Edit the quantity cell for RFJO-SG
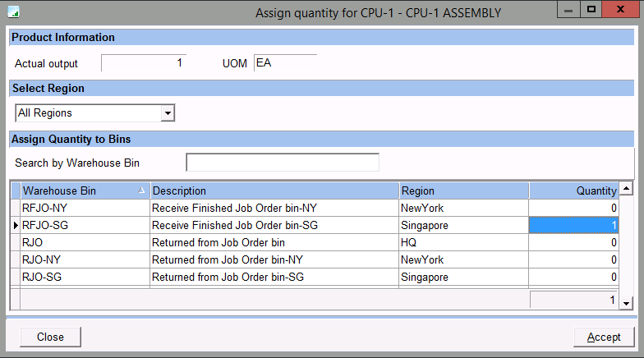 click(x=573, y=226)
